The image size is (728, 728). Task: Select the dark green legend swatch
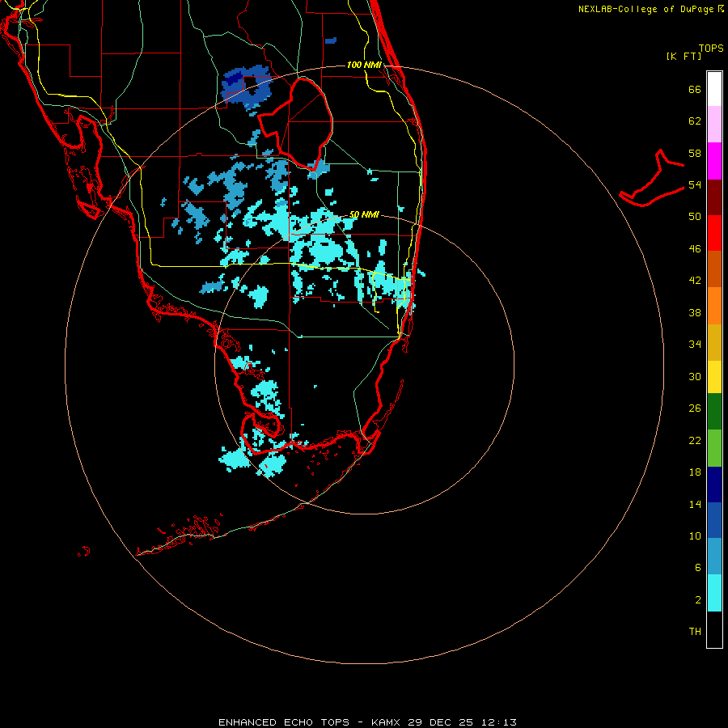714,412
